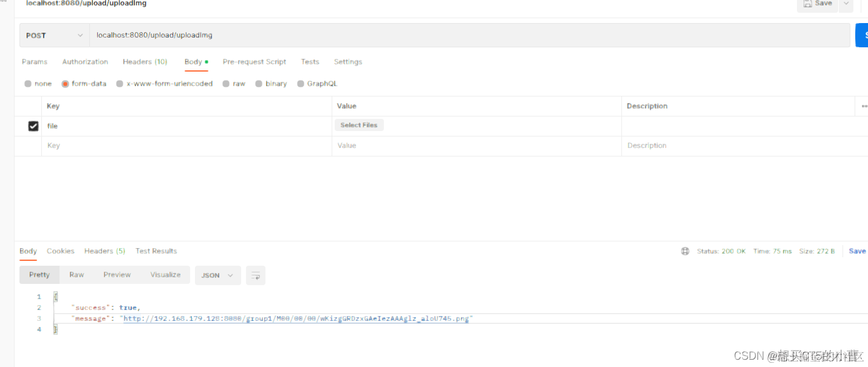This screenshot has height=367, width=868.
Task: Click the Save button with disk icon
Action: pyautogui.click(x=817, y=4)
